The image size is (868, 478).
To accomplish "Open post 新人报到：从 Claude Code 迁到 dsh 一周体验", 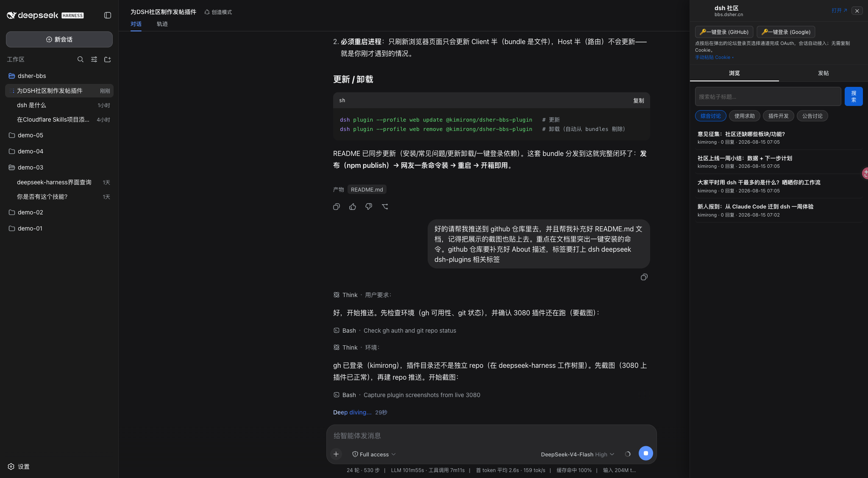I will coord(779,211).
